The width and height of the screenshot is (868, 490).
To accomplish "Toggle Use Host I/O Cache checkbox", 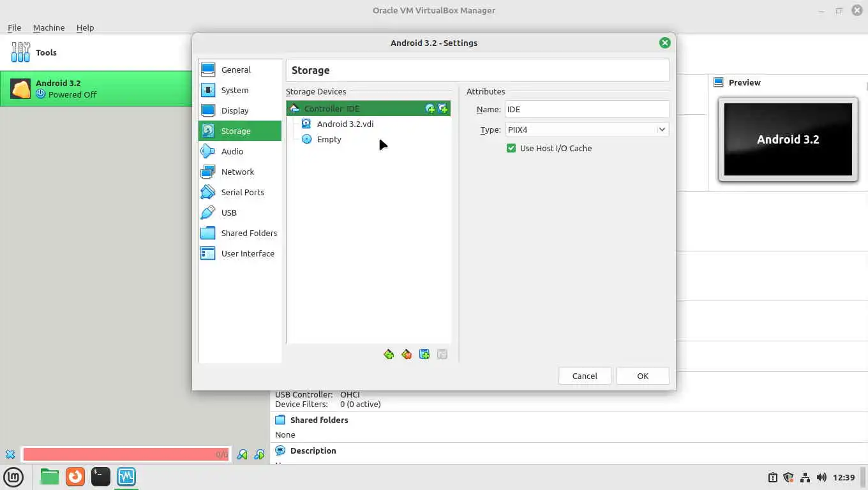I will click(511, 148).
